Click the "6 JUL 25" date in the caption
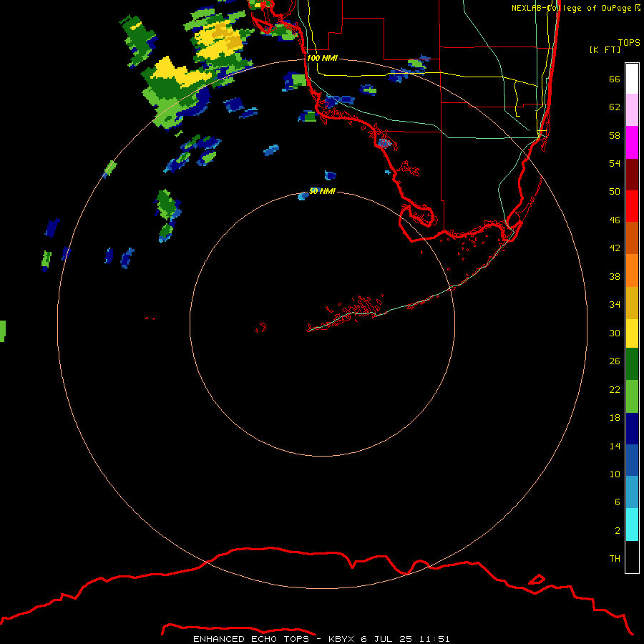The image size is (644, 644). 386,639
